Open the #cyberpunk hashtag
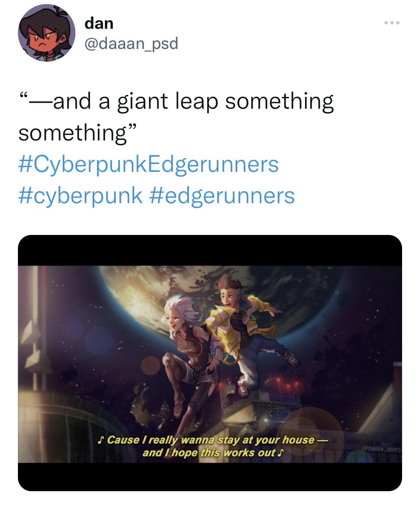Screen dimensions: 420x505 80,196
